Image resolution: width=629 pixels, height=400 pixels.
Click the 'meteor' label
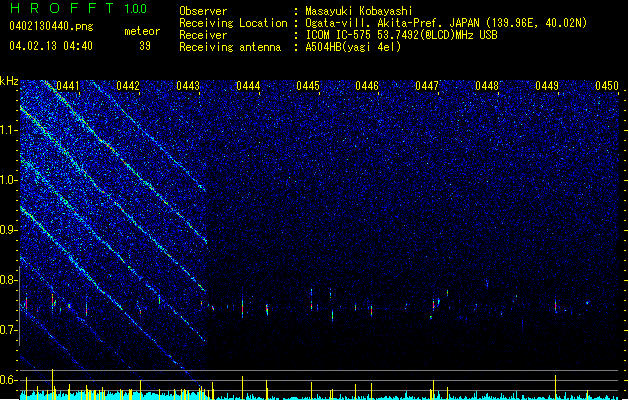tap(142, 31)
